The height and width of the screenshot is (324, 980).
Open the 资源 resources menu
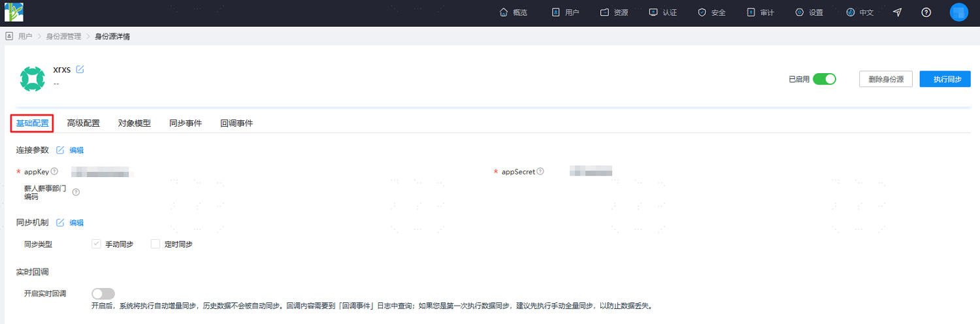point(614,12)
